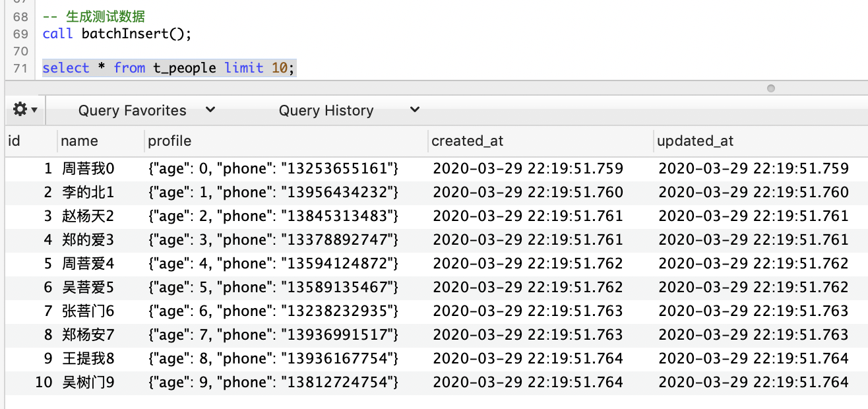Expand the Query History dropdown
Screen dimensions: 868x409
click(414, 110)
